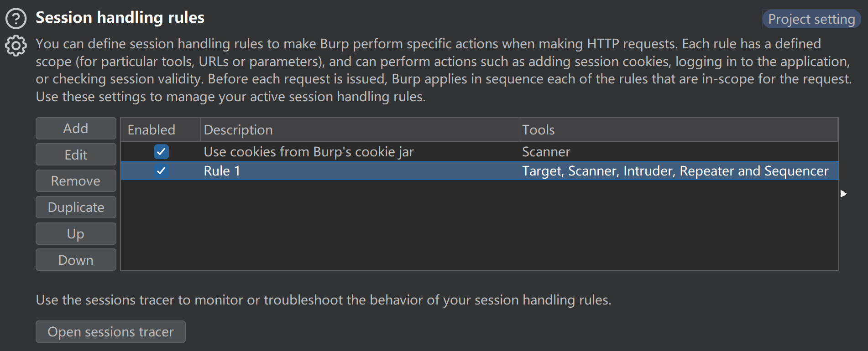This screenshot has height=351, width=868.
Task: Open sessions tracer
Action: 110,331
